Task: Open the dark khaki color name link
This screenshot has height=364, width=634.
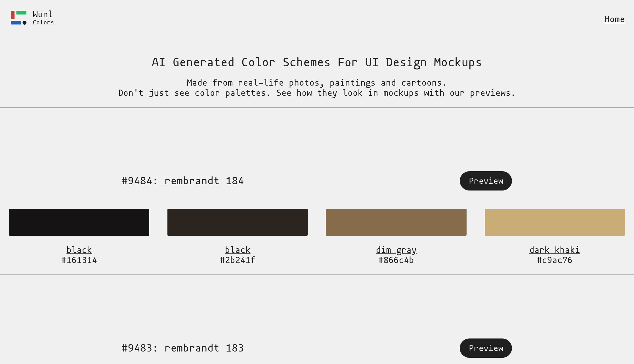Action: (555, 250)
